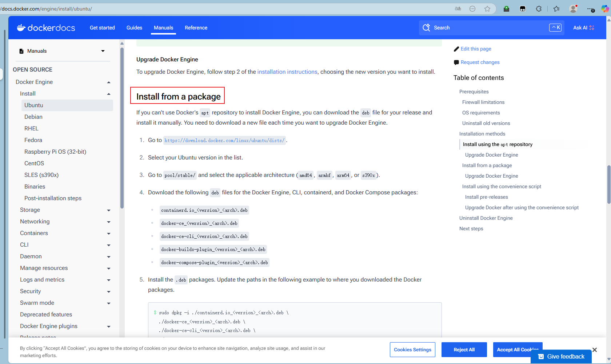
Task: Expand Docker Engine plugins arrow
Action: tap(108, 327)
